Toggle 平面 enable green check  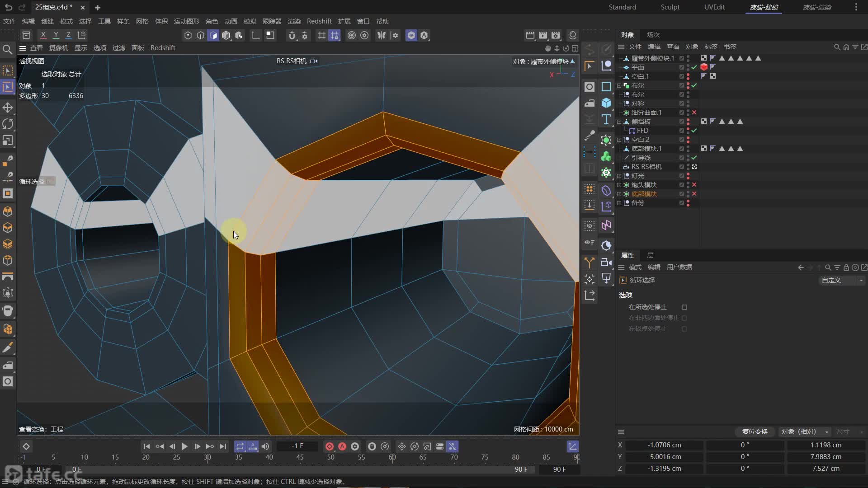coord(694,67)
